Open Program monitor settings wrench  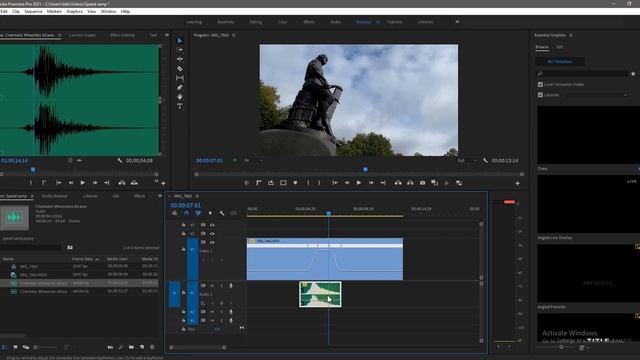(x=485, y=161)
